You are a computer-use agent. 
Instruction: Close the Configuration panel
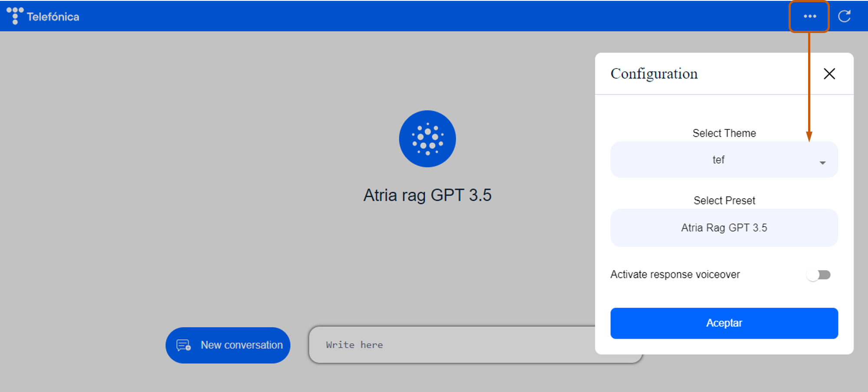[829, 74]
